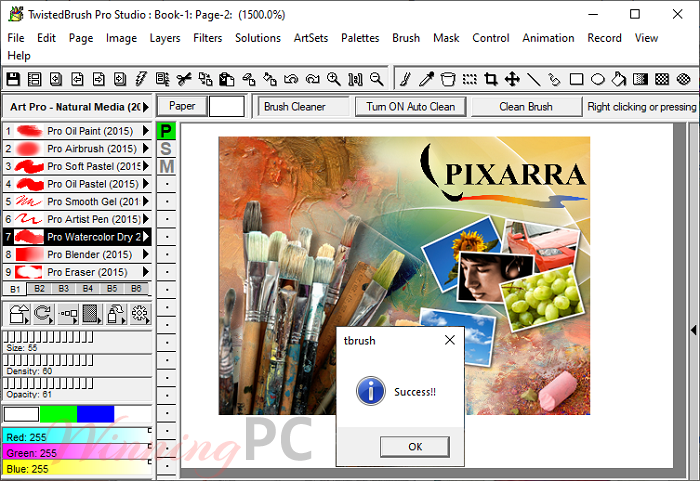
Task: Expand arrow next to Pro Smooth Gel
Action: [x=146, y=201]
